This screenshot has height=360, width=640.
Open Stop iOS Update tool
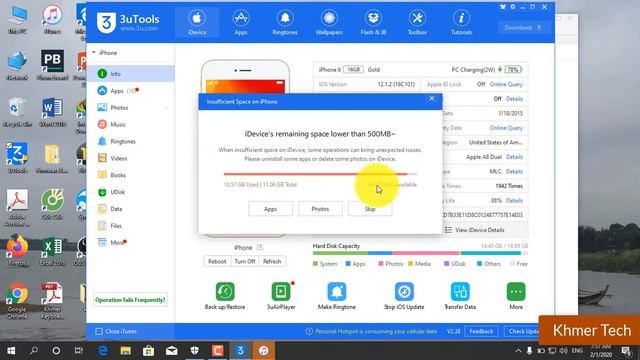pyautogui.click(x=404, y=296)
